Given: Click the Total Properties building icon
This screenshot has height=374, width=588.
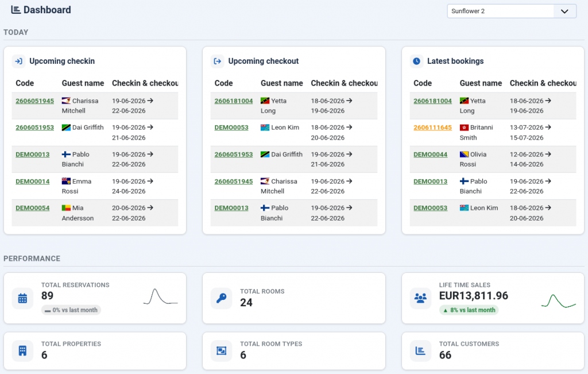Looking at the screenshot, I should [x=22, y=351].
